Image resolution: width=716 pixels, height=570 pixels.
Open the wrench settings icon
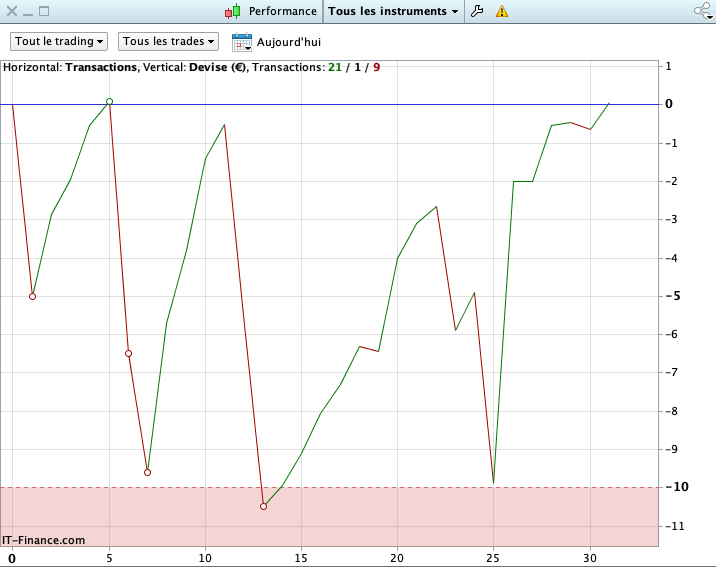coord(477,11)
